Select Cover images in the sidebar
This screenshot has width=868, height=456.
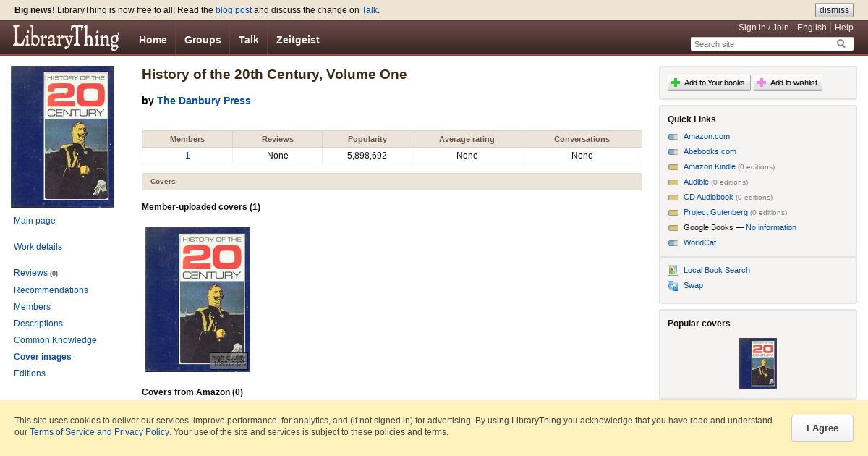coord(43,357)
